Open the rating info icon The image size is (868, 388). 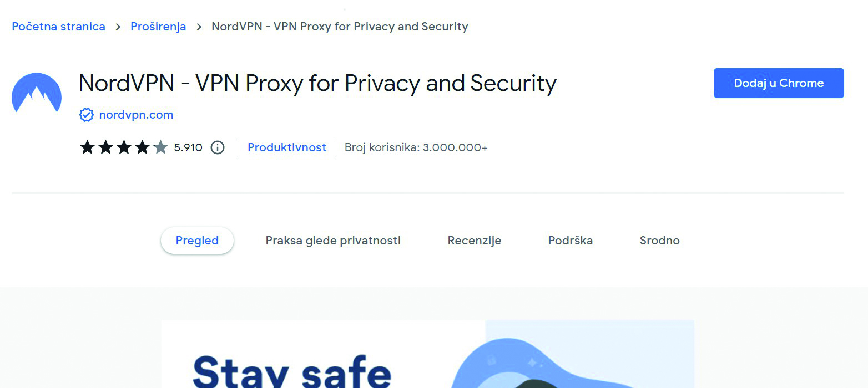[x=218, y=147]
